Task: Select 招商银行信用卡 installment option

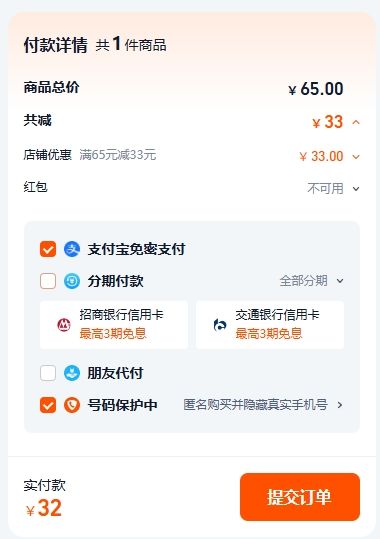Action: (114, 324)
